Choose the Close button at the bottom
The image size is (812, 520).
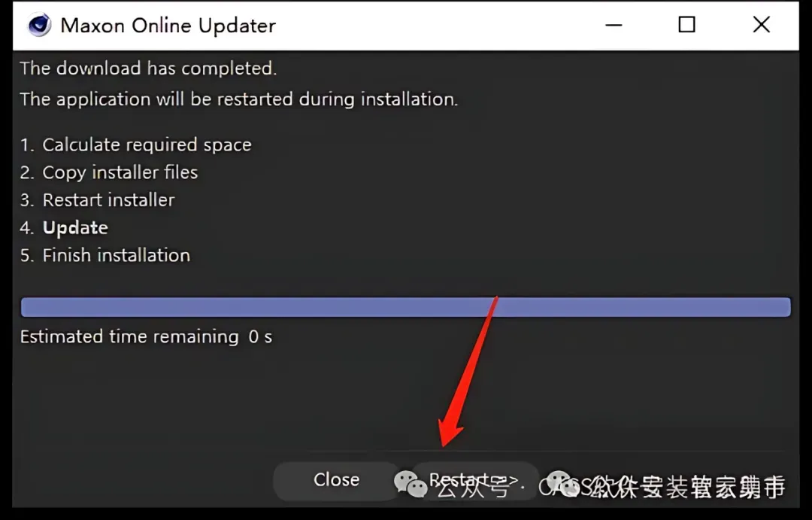point(337,480)
